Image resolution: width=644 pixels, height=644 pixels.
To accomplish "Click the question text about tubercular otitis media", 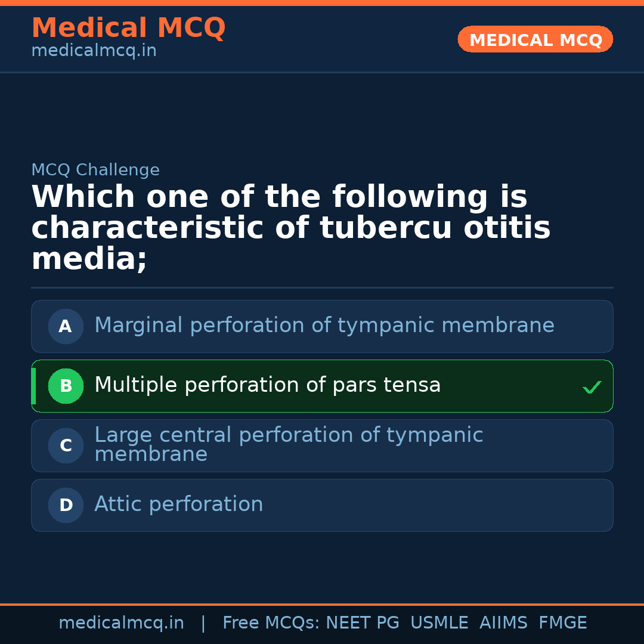I will coord(291,227).
